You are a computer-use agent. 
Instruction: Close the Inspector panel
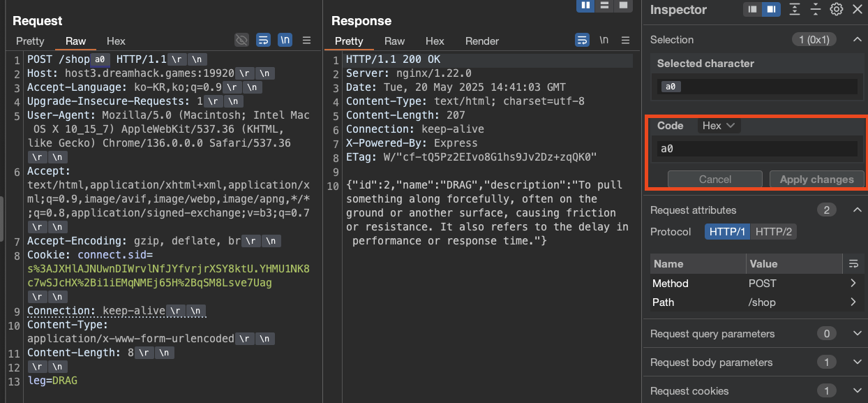pyautogui.click(x=858, y=10)
